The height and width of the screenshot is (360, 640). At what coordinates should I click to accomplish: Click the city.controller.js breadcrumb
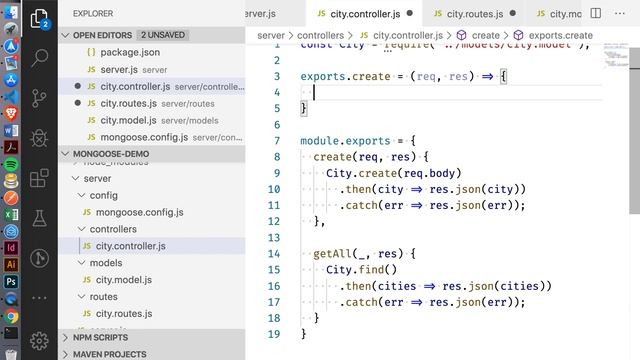point(401,36)
